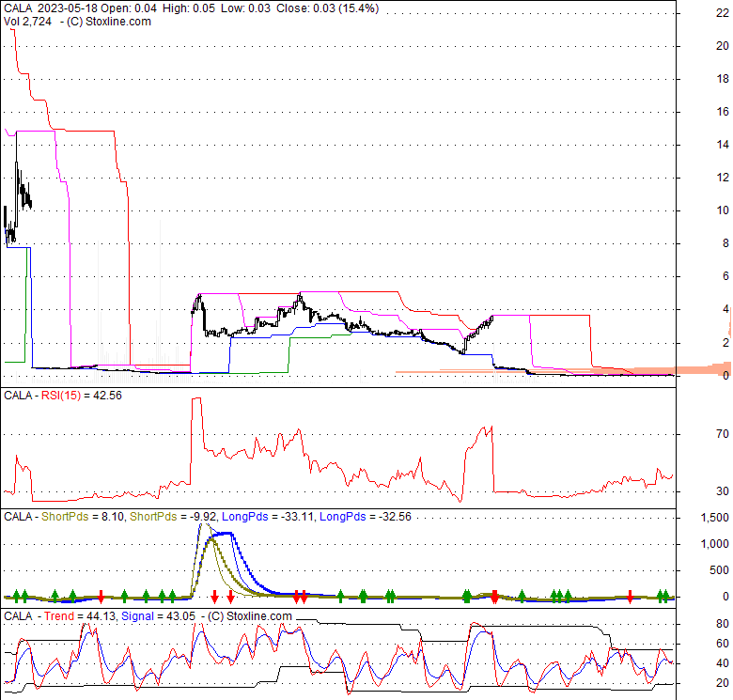Click the 70 level on RSI axis

[723, 434]
